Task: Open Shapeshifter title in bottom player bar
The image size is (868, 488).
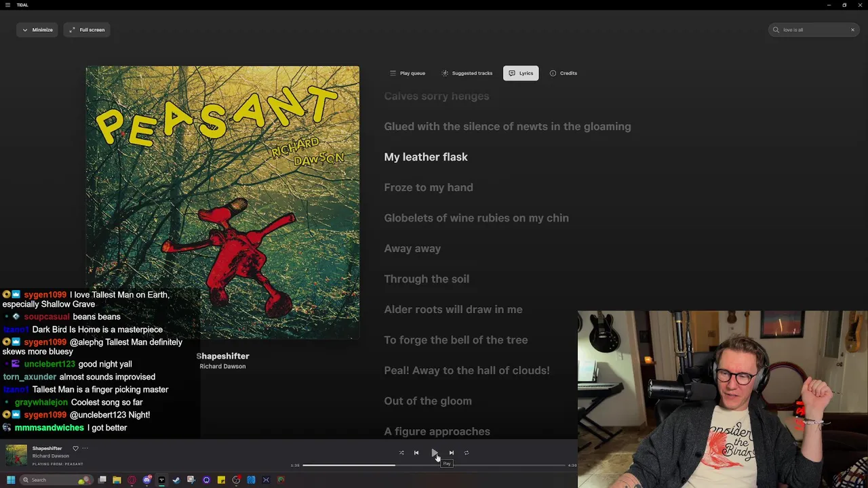Action: tap(47, 448)
